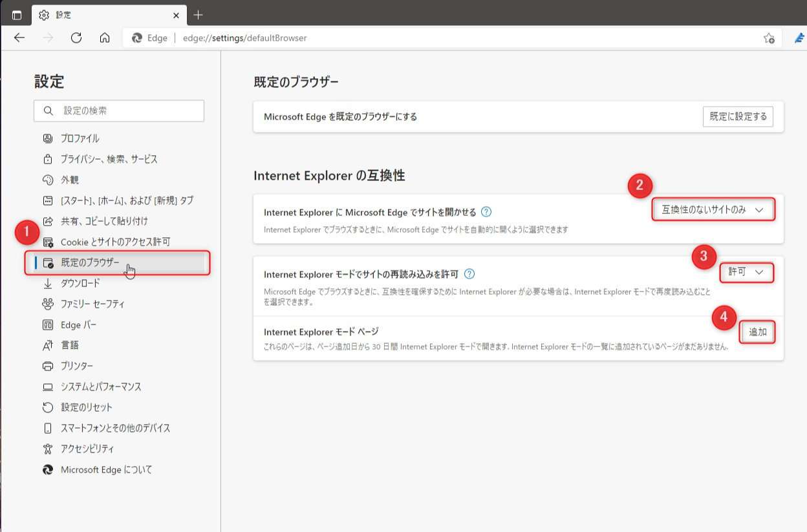The height and width of the screenshot is (532, 807).
Task: Click help icon beside 再読み込みを許可
Action: [470, 274]
